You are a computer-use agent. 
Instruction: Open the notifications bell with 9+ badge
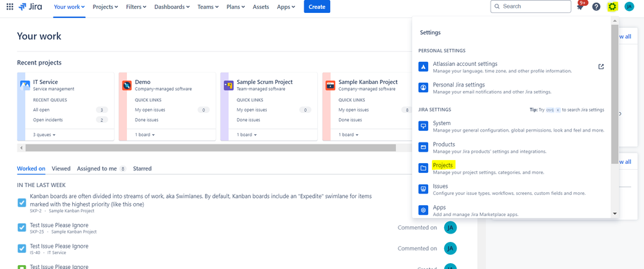click(580, 6)
